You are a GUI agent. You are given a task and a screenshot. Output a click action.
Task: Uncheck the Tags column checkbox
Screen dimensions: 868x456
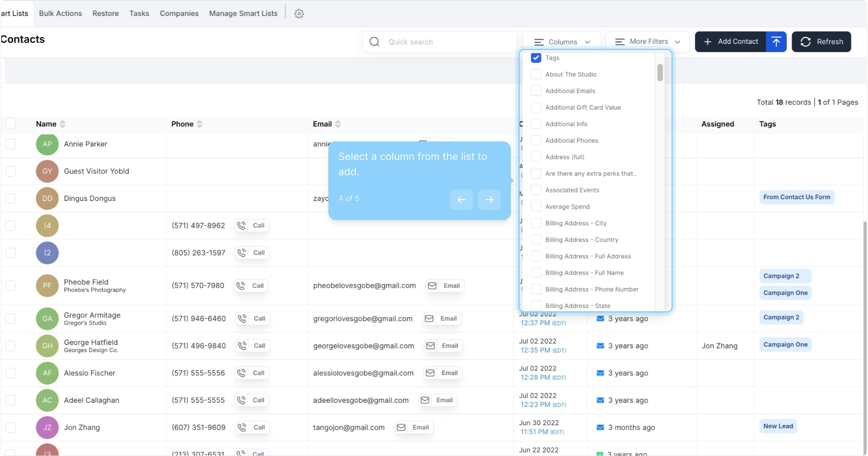click(536, 58)
